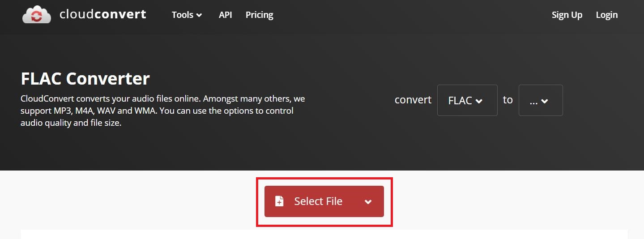Click the FLAC Converter heading
The height and width of the screenshot is (239, 644).
click(85, 79)
